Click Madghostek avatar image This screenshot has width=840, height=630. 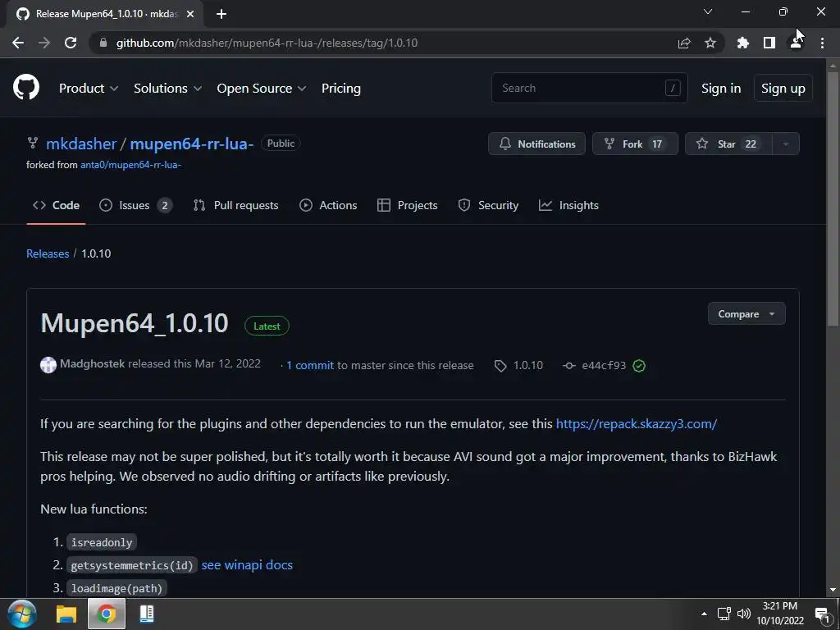pyautogui.click(x=48, y=365)
